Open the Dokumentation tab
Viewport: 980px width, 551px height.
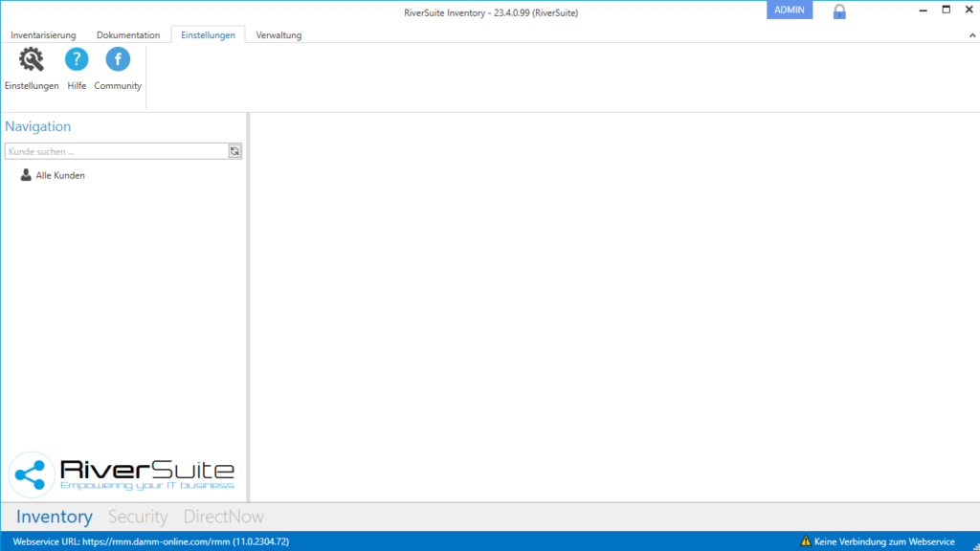tap(128, 35)
